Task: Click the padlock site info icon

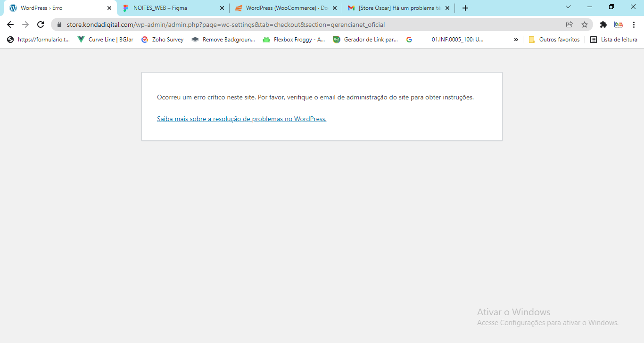Action: point(59,24)
